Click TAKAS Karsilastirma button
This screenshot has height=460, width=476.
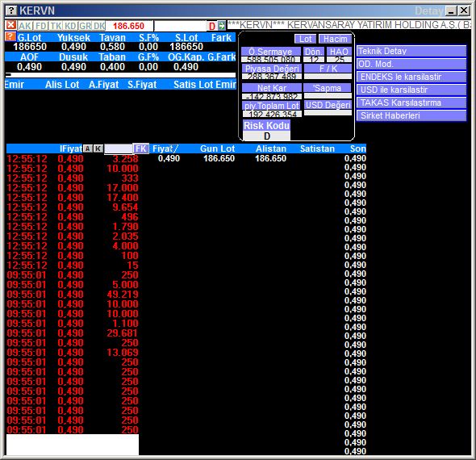click(x=411, y=102)
